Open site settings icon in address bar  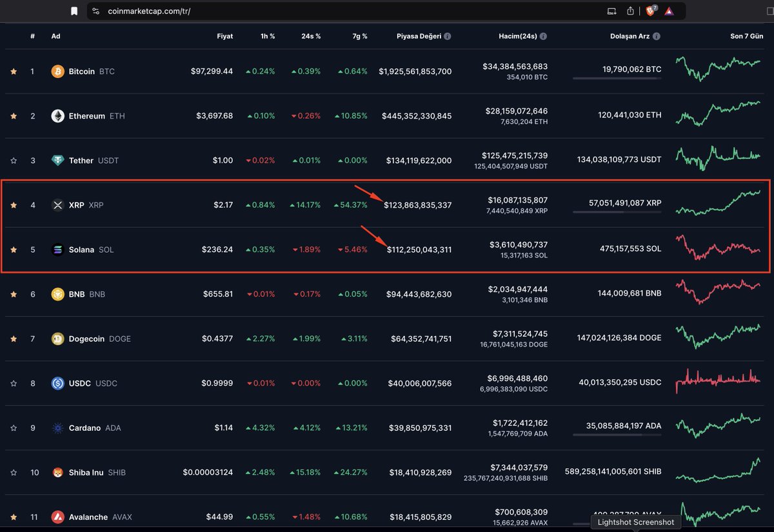click(x=96, y=11)
